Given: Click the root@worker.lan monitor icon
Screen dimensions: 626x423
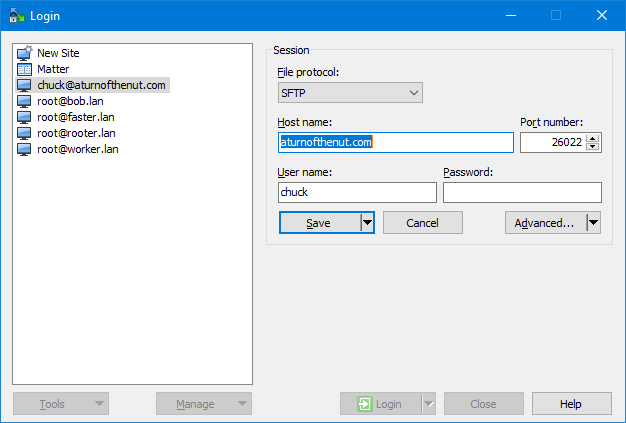Looking at the screenshot, I should (x=25, y=149).
